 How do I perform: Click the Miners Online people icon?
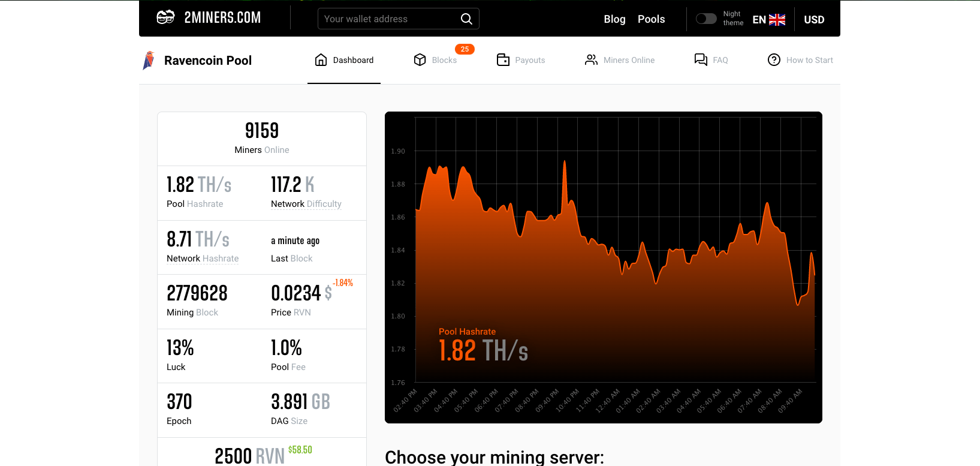[x=592, y=60]
